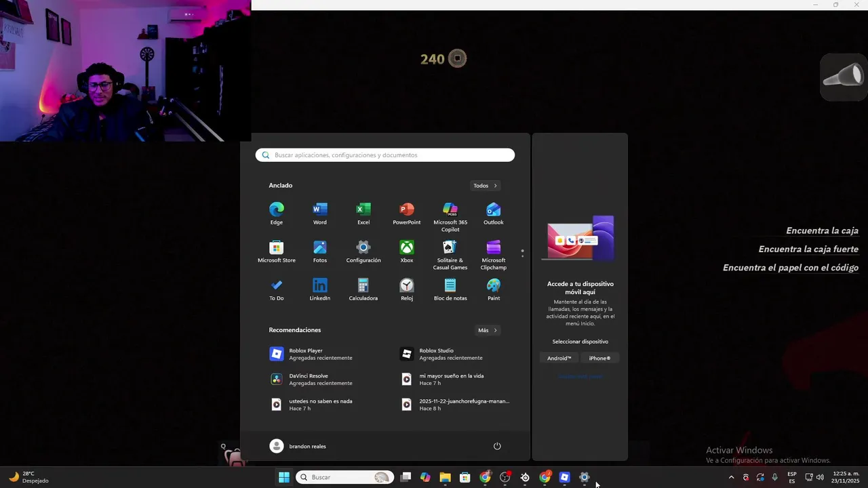Open the Outlook pinned app
868x488 pixels.
pyautogui.click(x=494, y=213)
